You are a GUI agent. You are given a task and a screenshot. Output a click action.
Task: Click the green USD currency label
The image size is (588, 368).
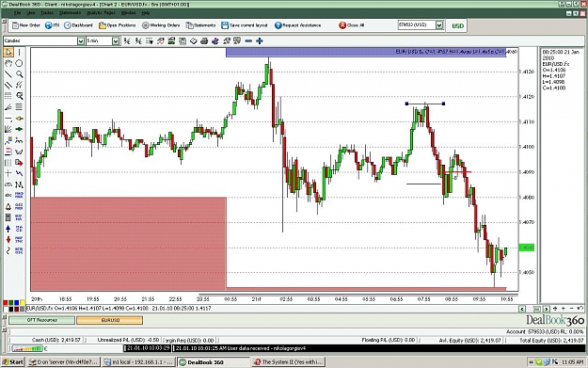[457, 26]
